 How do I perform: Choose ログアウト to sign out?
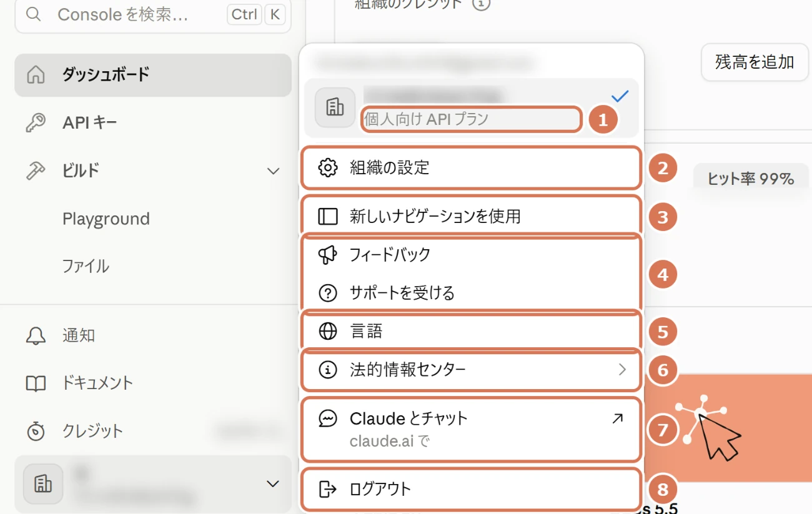coord(472,489)
